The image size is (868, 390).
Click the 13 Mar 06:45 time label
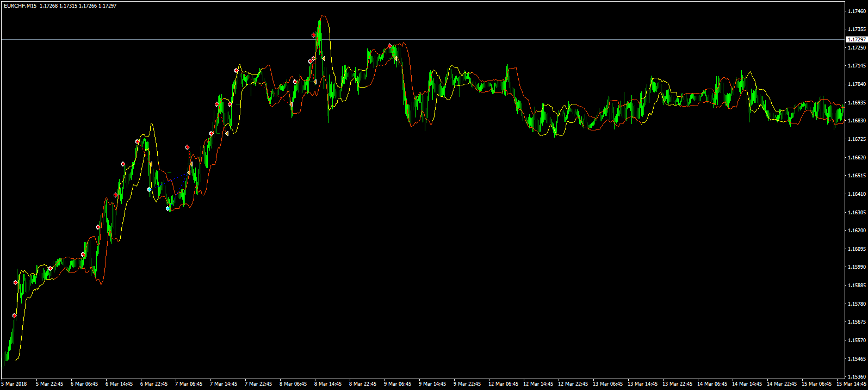click(607, 384)
